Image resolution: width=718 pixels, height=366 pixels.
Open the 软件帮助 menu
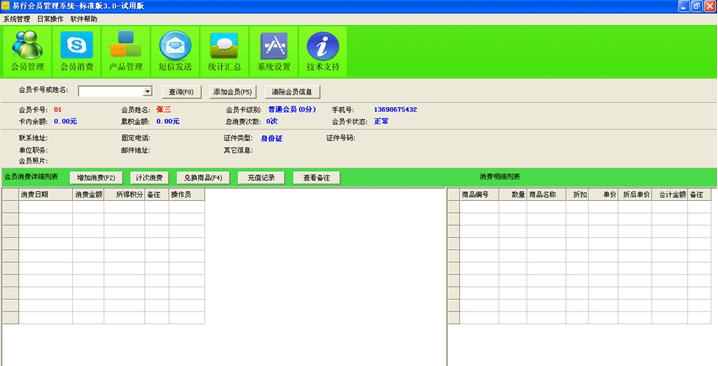(84, 19)
